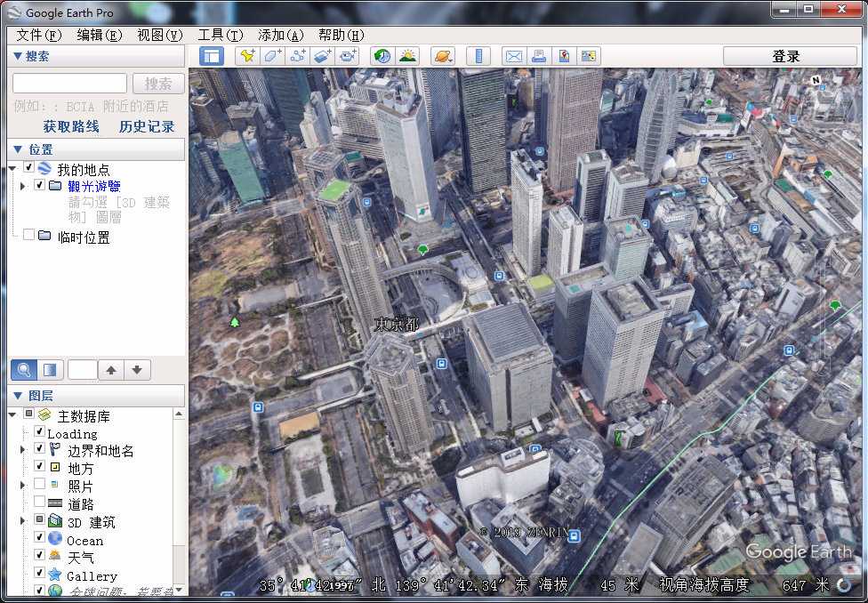The width and height of the screenshot is (868, 603).
Task: Move selected item up with arrow
Action: [x=111, y=370]
